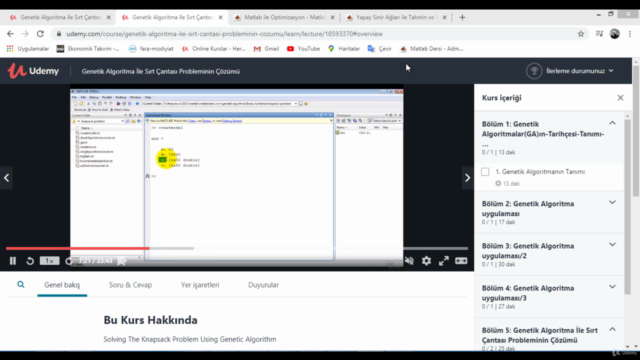
Task: Collapse Bölüm 1 section
Action: pyautogui.click(x=612, y=123)
